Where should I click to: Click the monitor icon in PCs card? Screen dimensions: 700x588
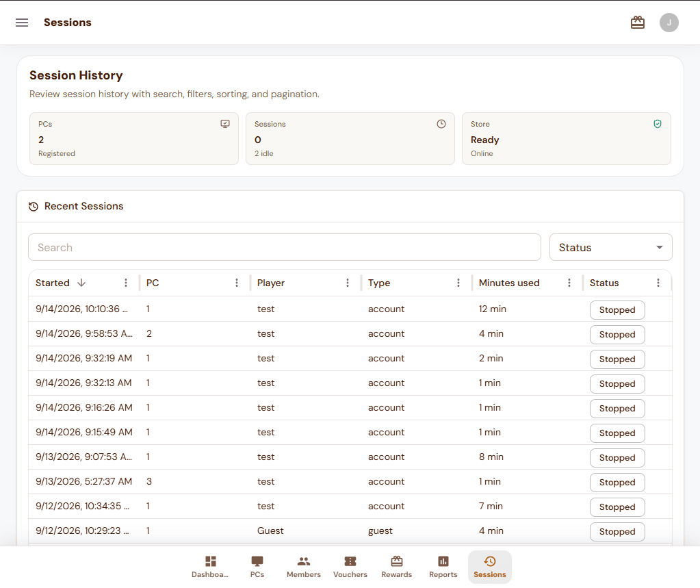pyautogui.click(x=225, y=124)
